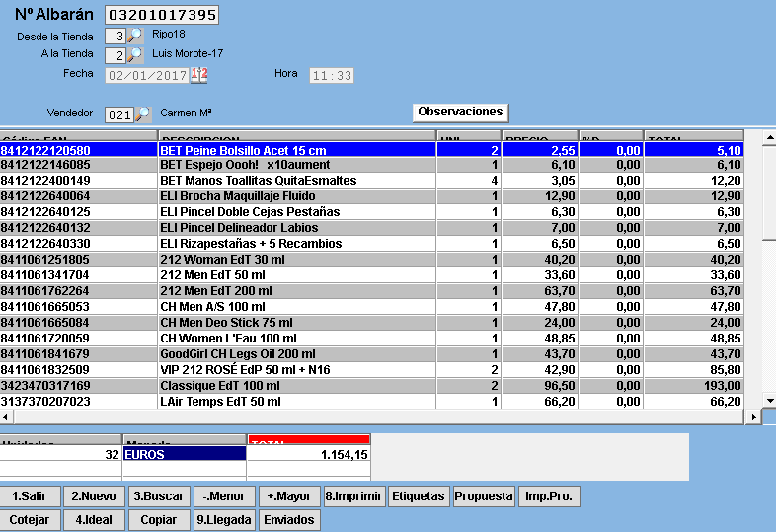Select row GoodGirl CH Legs Oil 200 ml
This screenshot has height=532, width=776.
pyautogui.click(x=371, y=354)
